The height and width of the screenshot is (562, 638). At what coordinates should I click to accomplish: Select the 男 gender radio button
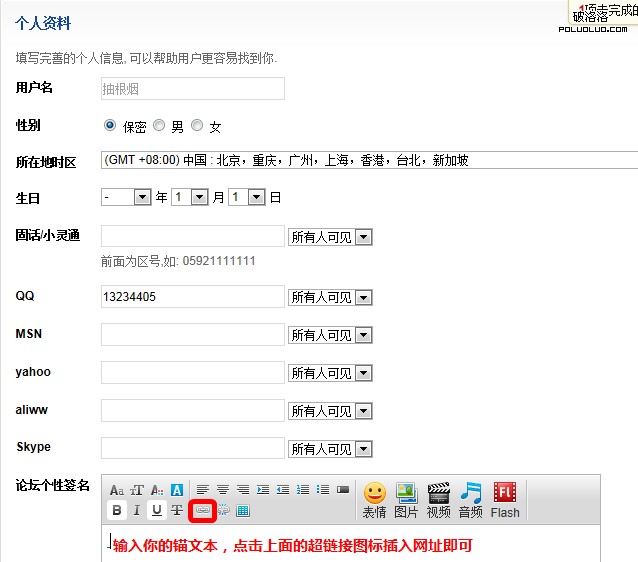point(159,126)
